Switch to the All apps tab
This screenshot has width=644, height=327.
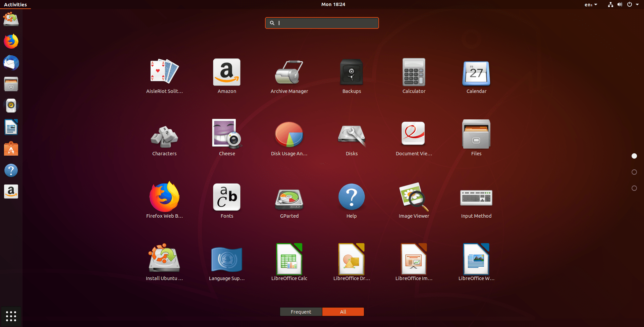pos(343,312)
